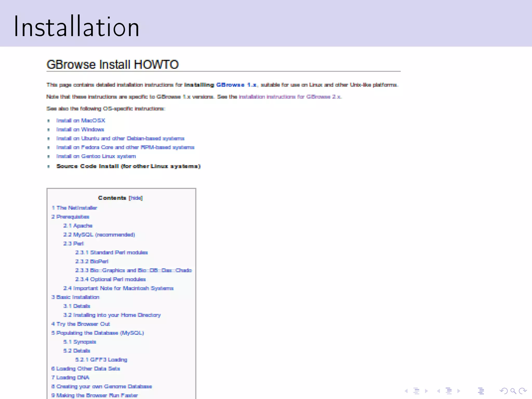Click the presentation outline icon

481,391
